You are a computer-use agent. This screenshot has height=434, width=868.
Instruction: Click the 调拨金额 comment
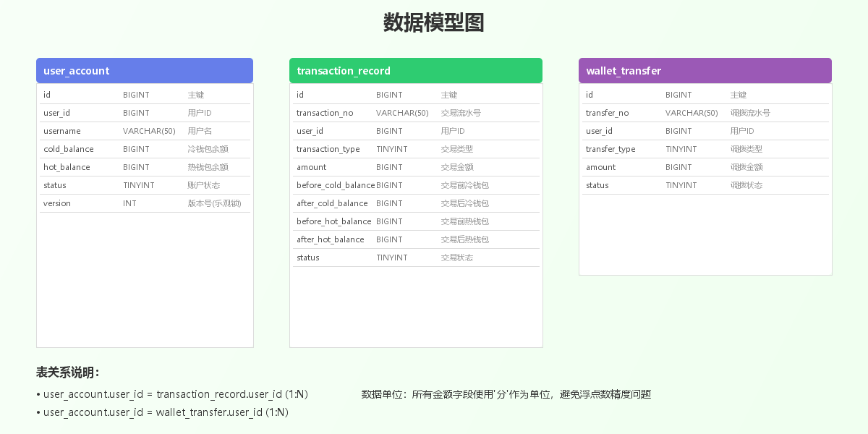746,167
